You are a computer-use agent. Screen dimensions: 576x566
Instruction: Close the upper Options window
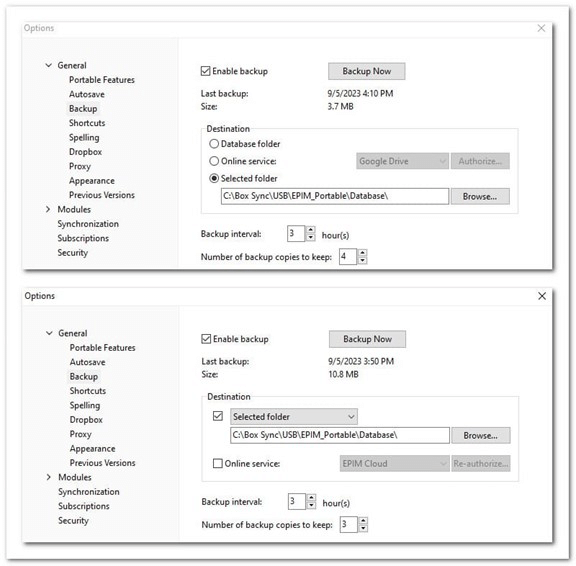[541, 28]
